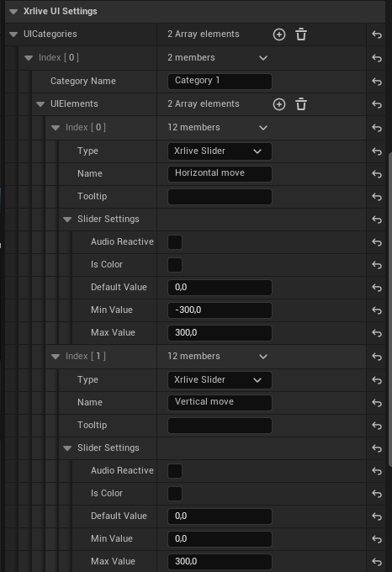392x572 pixels.
Task: Reset Horizontal move Name field to default
Action: coord(377,174)
